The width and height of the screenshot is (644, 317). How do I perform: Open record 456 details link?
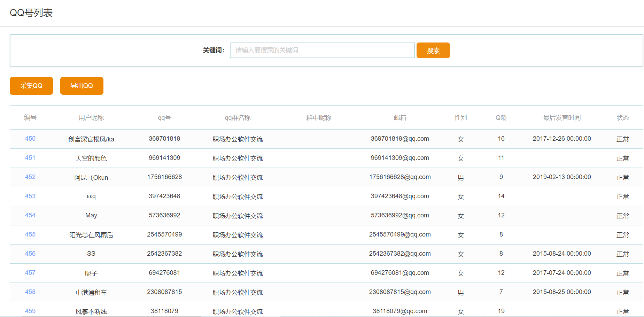[30, 254]
